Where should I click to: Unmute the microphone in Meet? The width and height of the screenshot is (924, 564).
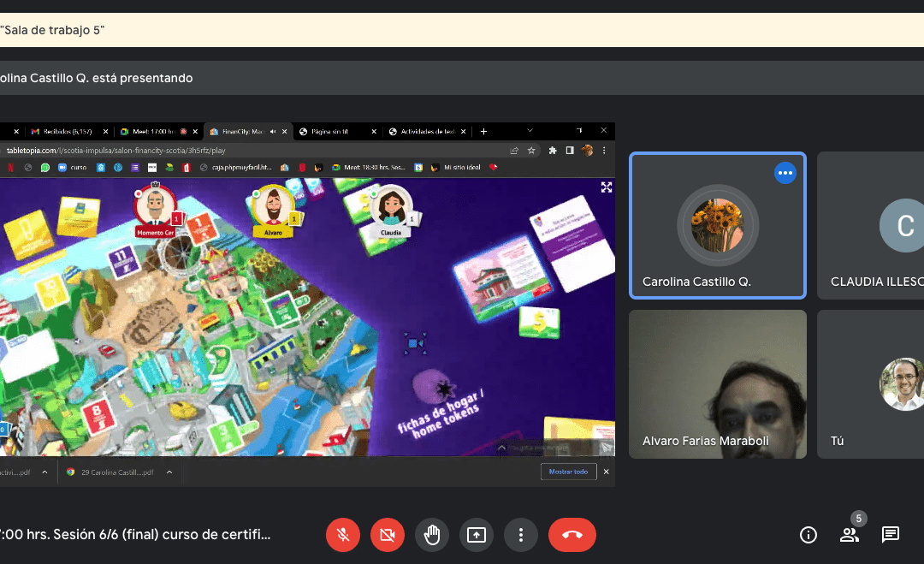click(343, 535)
